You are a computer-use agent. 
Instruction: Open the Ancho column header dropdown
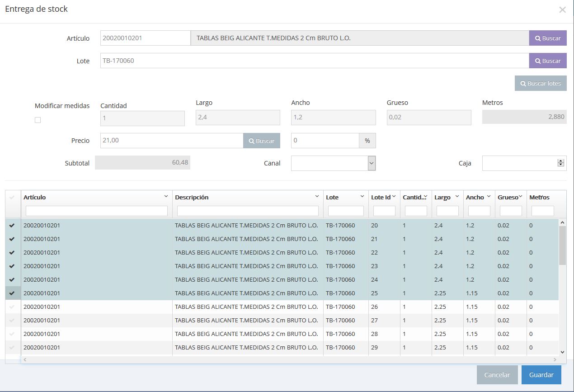click(x=489, y=197)
